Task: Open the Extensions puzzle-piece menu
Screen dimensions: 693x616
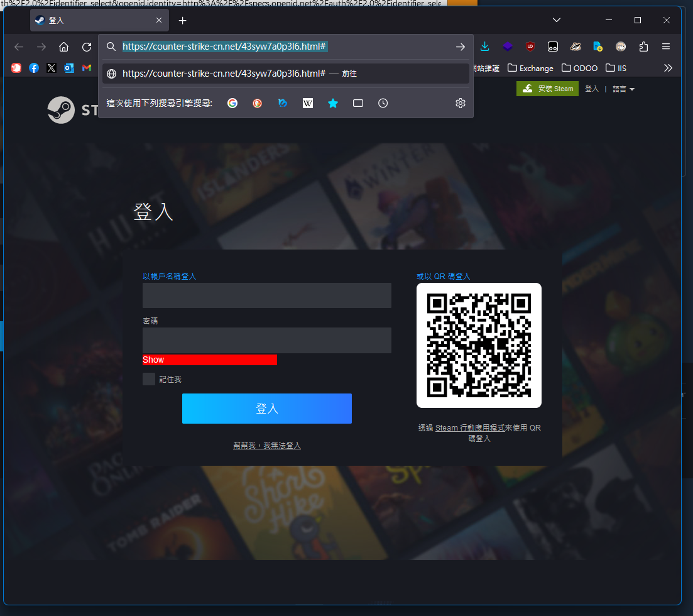Action: click(x=643, y=47)
